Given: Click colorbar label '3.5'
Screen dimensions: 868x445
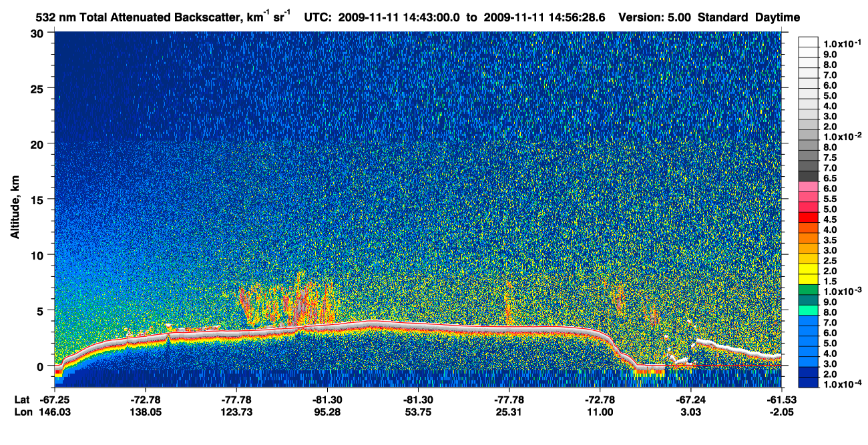Looking at the screenshot, I should click(x=830, y=240).
